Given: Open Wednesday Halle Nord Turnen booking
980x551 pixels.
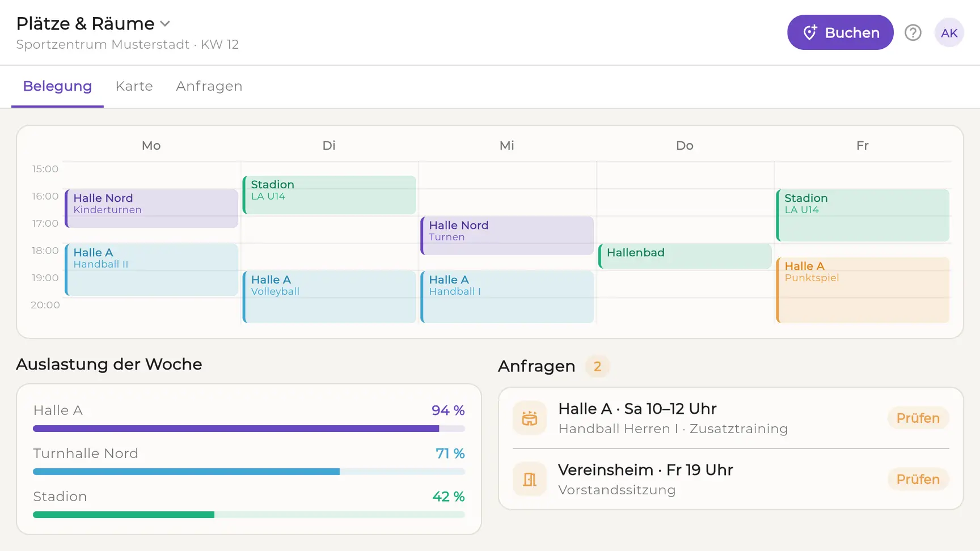Looking at the screenshot, I should click(507, 236).
